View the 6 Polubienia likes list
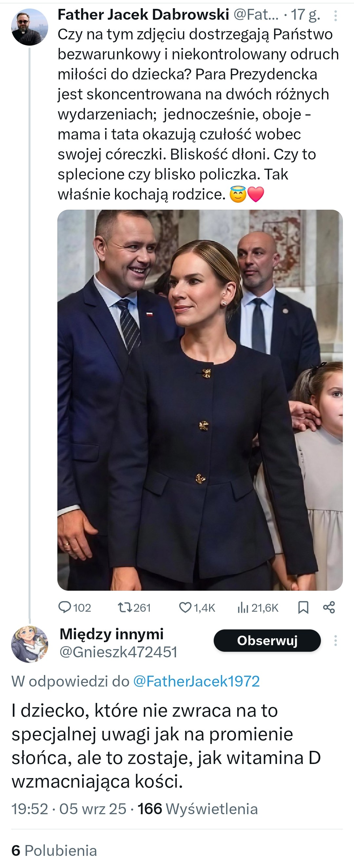The width and height of the screenshot is (354, 868). point(54,851)
